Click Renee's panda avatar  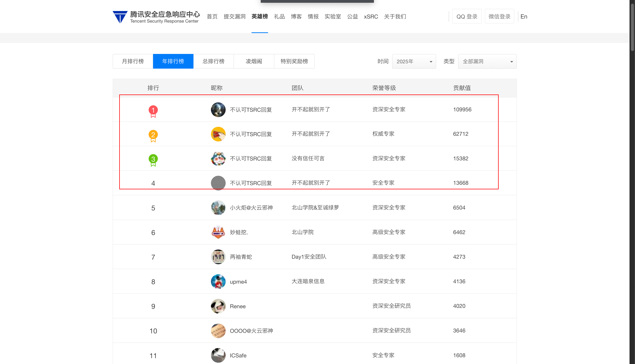click(x=218, y=306)
